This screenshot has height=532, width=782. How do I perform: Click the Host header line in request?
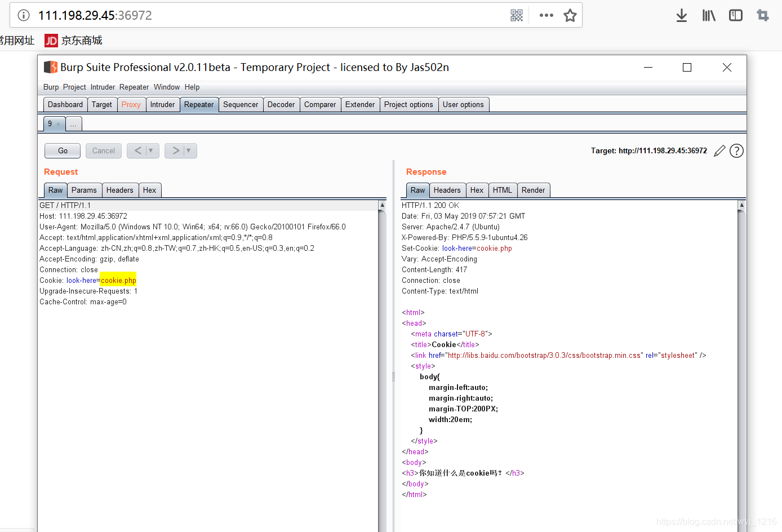pos(83,216)
